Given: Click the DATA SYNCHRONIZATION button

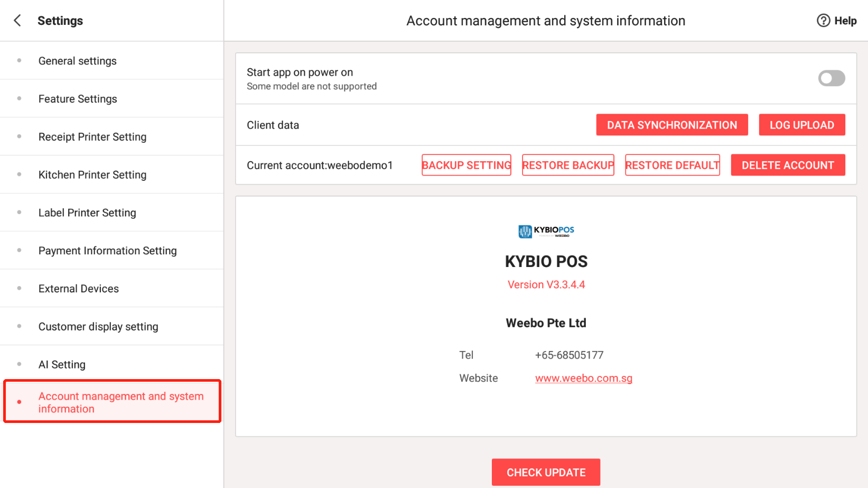Looking at the screenshot, I should tap(672, 125).
